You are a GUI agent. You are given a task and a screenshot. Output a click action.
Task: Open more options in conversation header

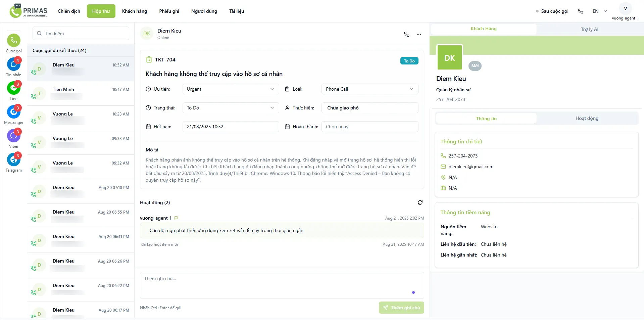[x=419, y=34]
